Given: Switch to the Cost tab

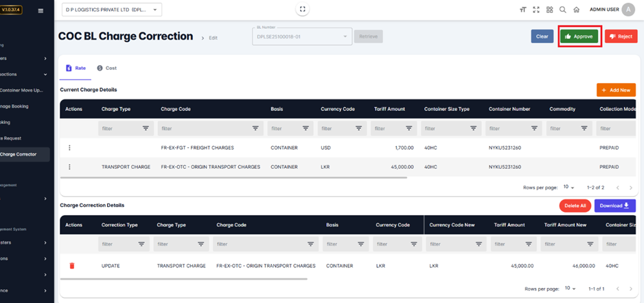Looking at the screenshot, I should point(106,69).
